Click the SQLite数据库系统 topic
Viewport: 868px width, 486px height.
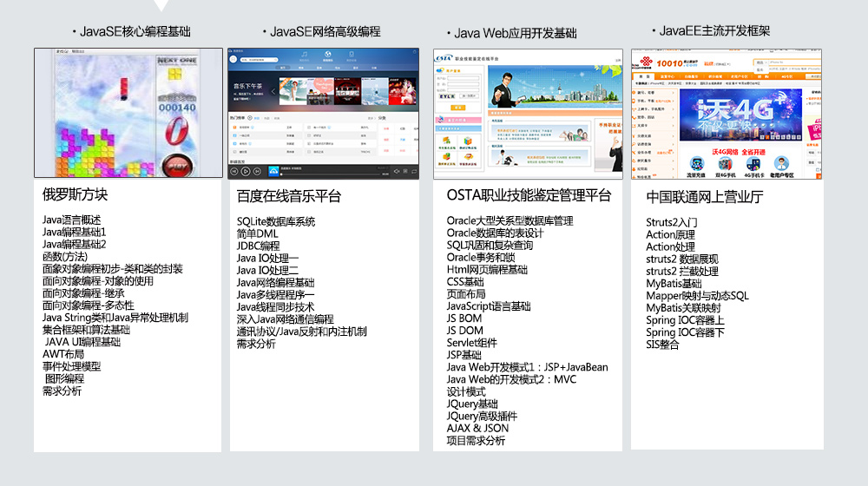click(276, 221)
